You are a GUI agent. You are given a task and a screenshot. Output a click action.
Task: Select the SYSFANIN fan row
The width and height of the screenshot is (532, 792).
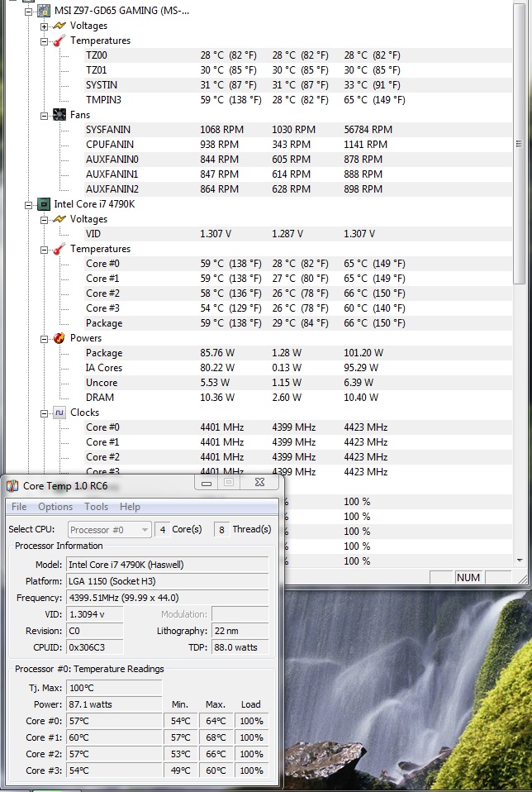point(297,130)
